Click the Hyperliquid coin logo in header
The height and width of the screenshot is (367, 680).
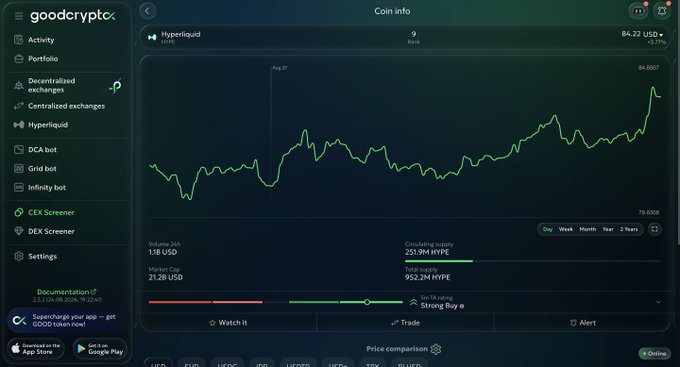point(152,37)
